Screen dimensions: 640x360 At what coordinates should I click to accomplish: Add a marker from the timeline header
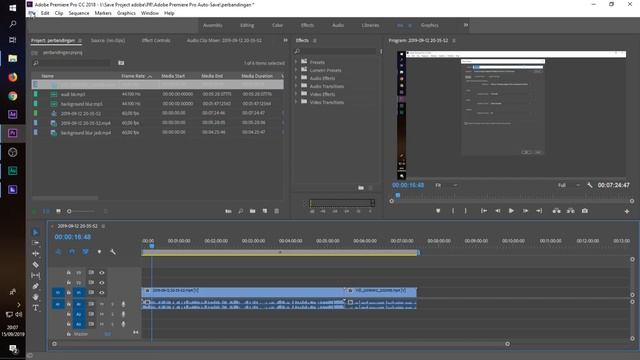tap(99, 252)
